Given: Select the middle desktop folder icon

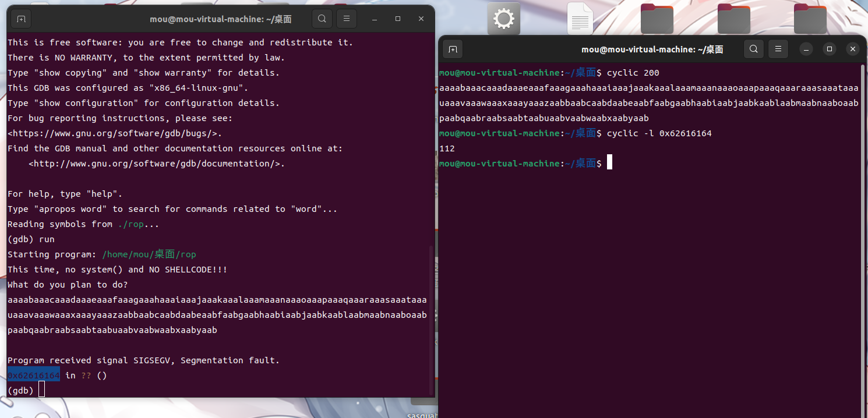Looking at the screenshot, I should click(733, 19).
